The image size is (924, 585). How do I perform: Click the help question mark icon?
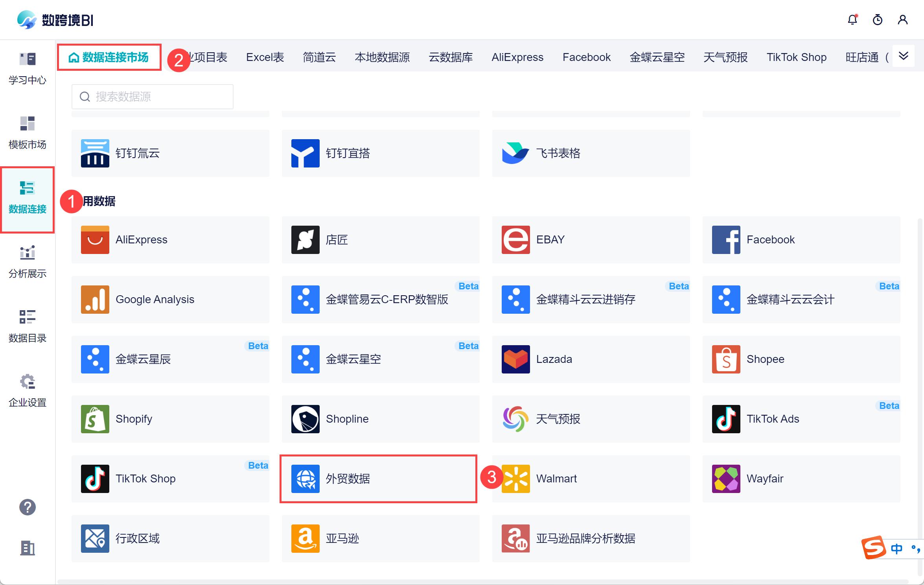[27, 507]
